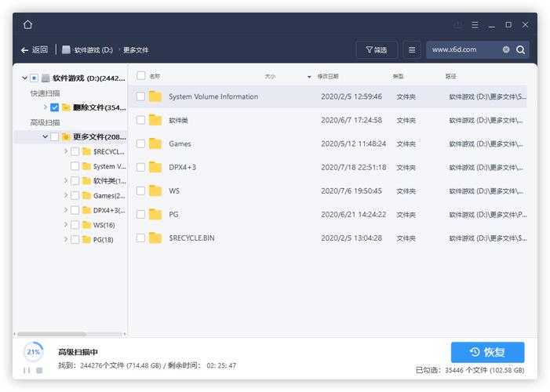The image size is (550, 392).
Task: Expand the DPX4+3 tree node
Action: pyautogui.click(x=66, y=209)
